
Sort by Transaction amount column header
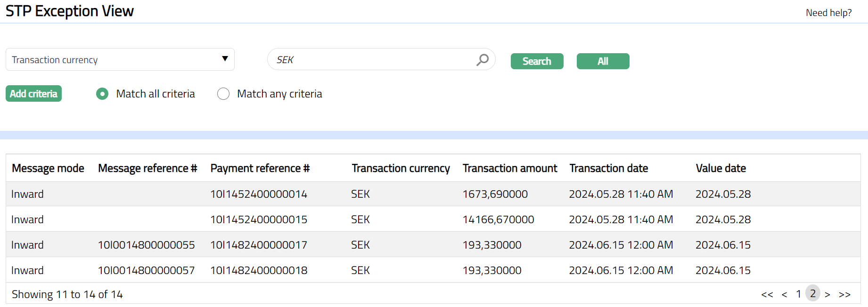509,169
